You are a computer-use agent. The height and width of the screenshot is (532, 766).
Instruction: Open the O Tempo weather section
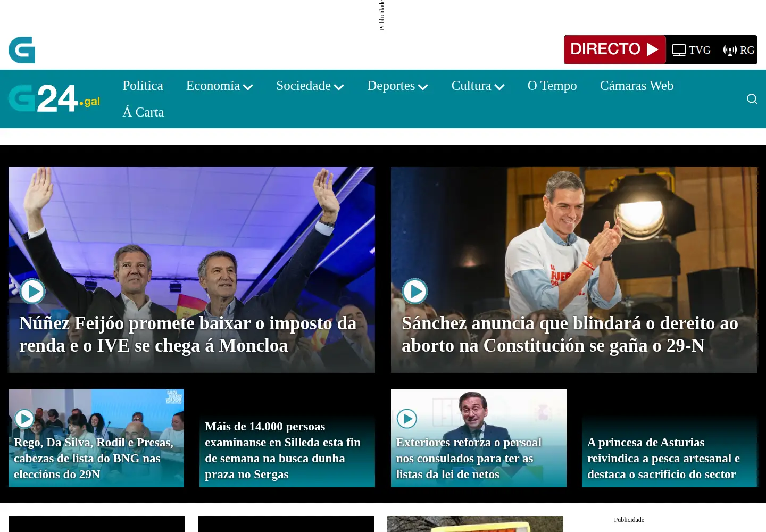552,86
